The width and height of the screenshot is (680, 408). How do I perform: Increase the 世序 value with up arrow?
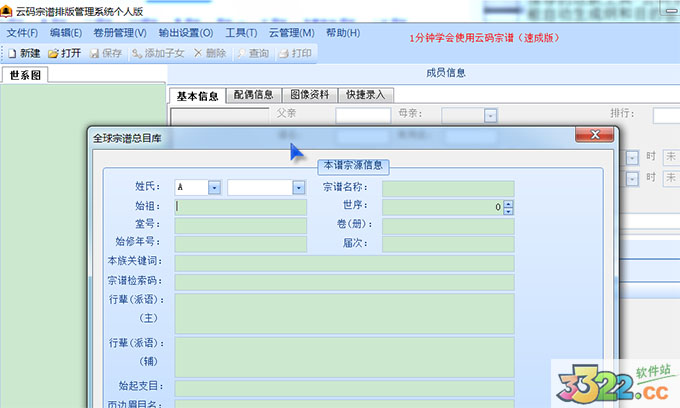508,204
